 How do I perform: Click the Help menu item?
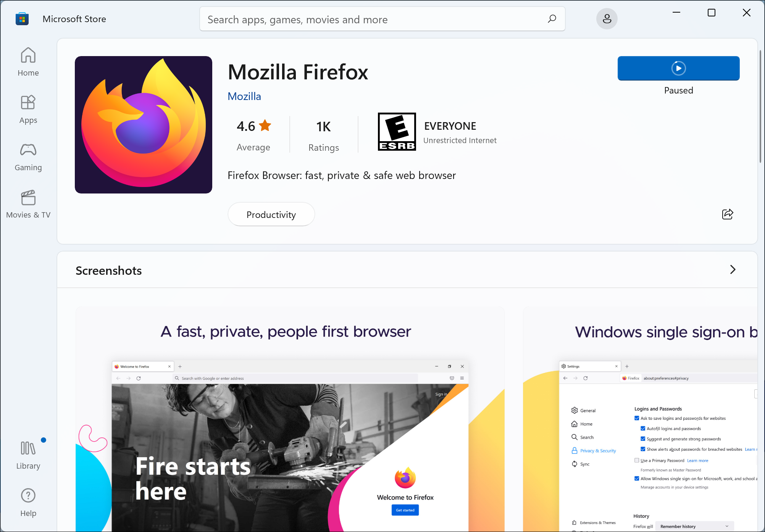[28, 501]
